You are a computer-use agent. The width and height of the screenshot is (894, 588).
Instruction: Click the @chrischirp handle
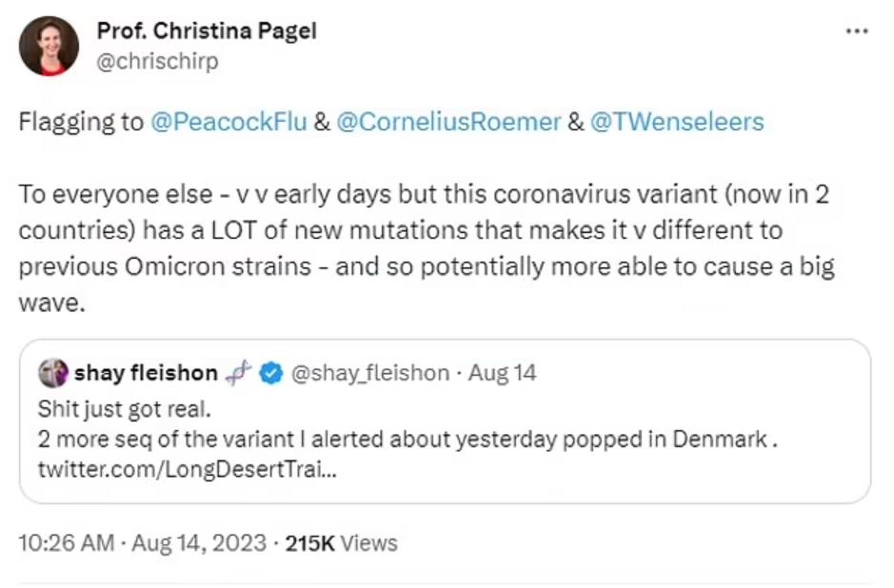157,61
